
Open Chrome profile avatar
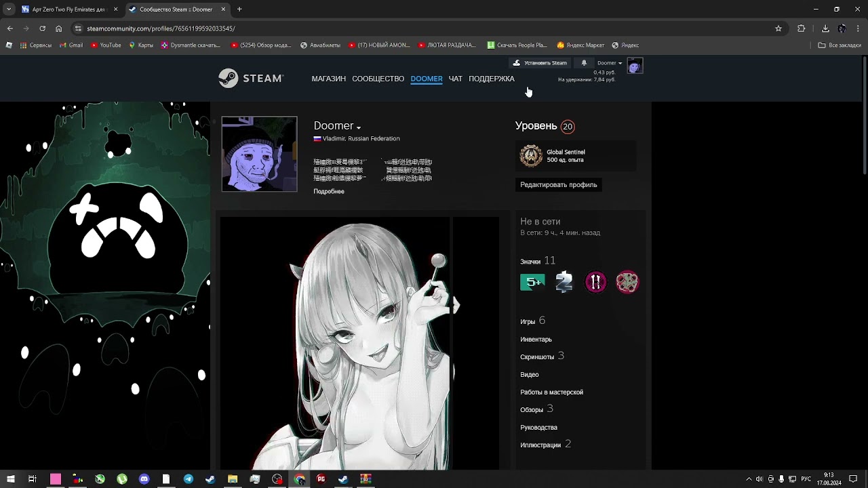pyautogui.click(x=842, y=28)
